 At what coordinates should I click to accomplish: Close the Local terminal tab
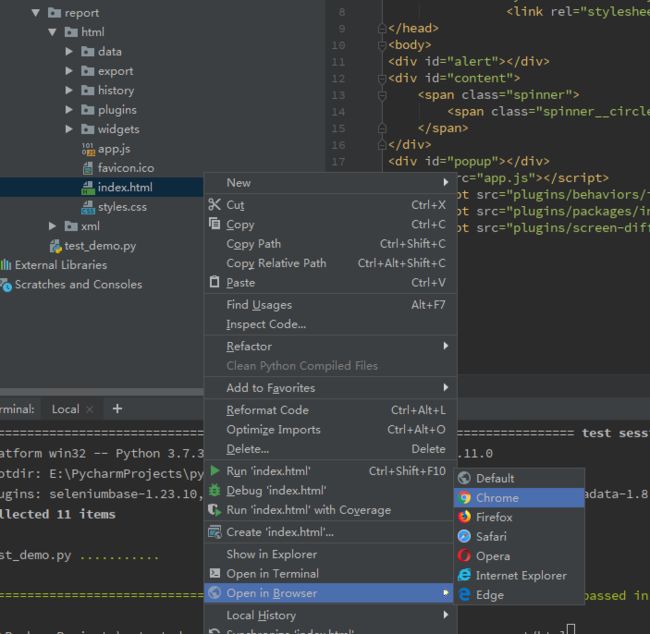90,410
